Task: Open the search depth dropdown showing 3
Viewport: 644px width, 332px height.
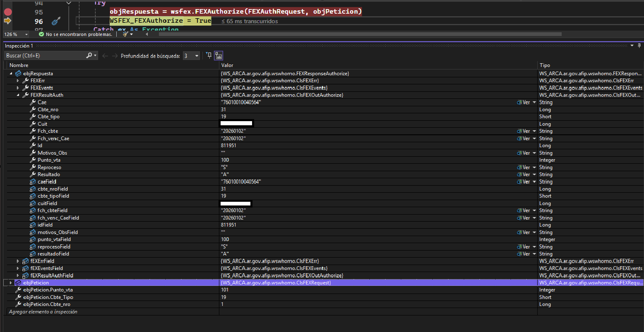Action: [197, 55]
